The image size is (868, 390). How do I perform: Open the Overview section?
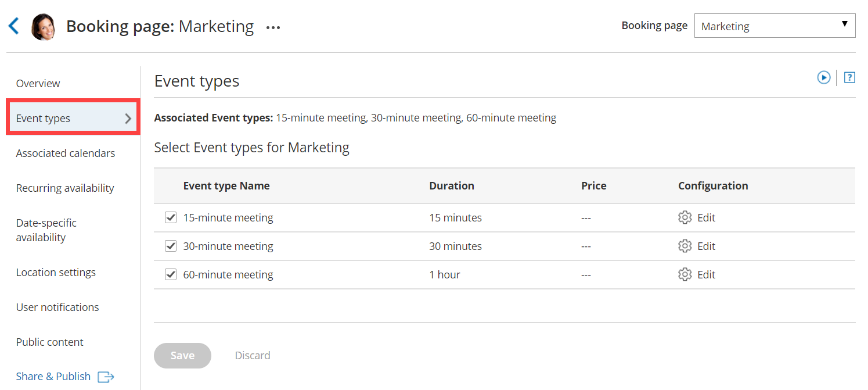pyautogui.click(x=38, y=83)
